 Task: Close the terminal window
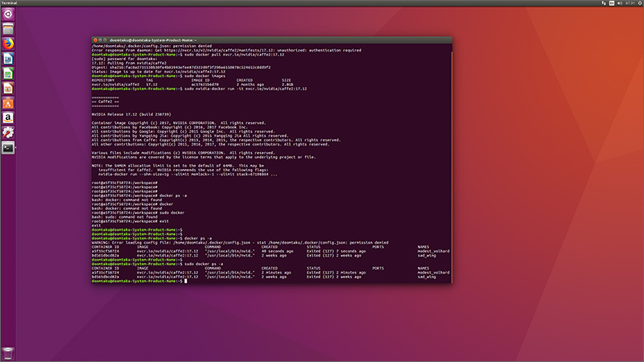[95, 40]
